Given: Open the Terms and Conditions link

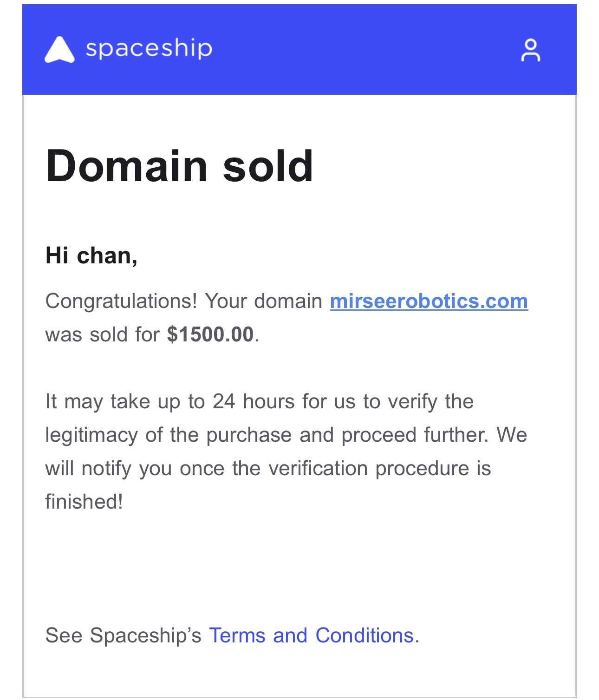Looking at the screenshot, I should tap(311, 635).
